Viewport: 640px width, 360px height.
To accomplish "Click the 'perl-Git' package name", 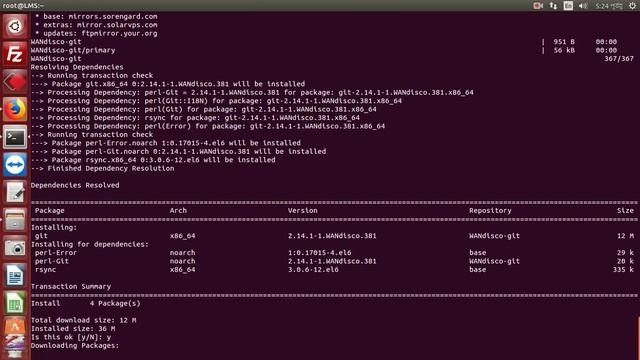I will click(x=52, y=261).
